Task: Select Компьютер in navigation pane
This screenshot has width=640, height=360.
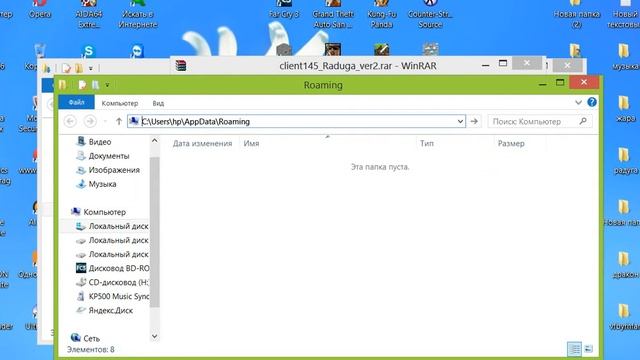Action: (98, 212)
